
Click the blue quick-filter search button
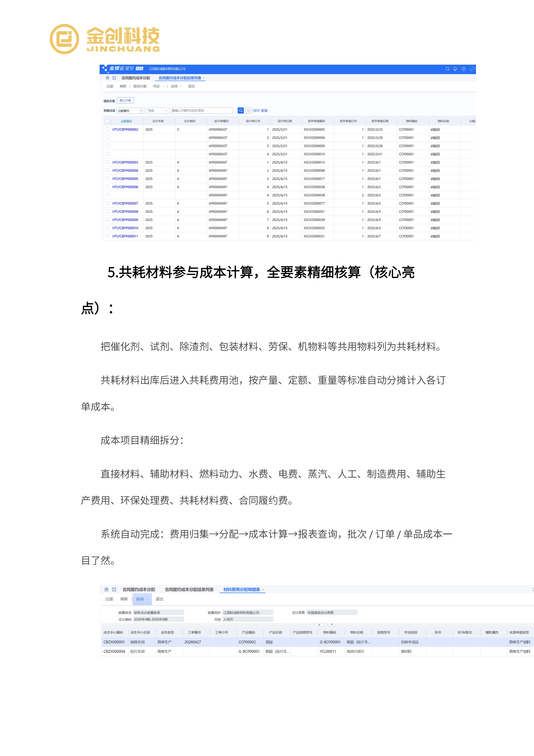(241, 111)
